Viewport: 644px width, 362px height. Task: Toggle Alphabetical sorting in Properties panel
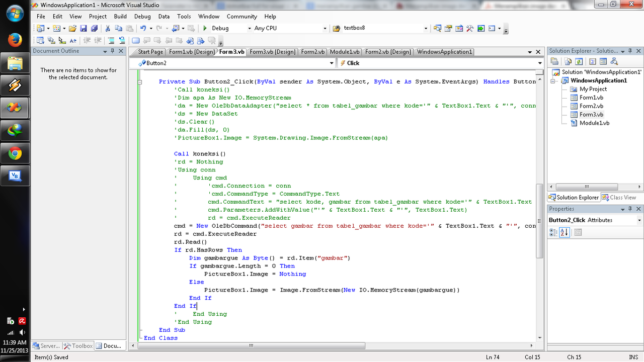pos(565,232)
